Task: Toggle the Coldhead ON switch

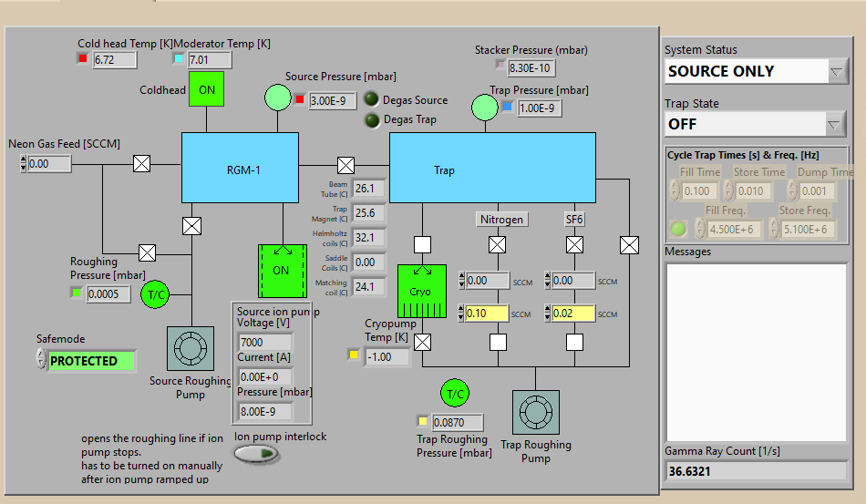Action: point(207,89)
